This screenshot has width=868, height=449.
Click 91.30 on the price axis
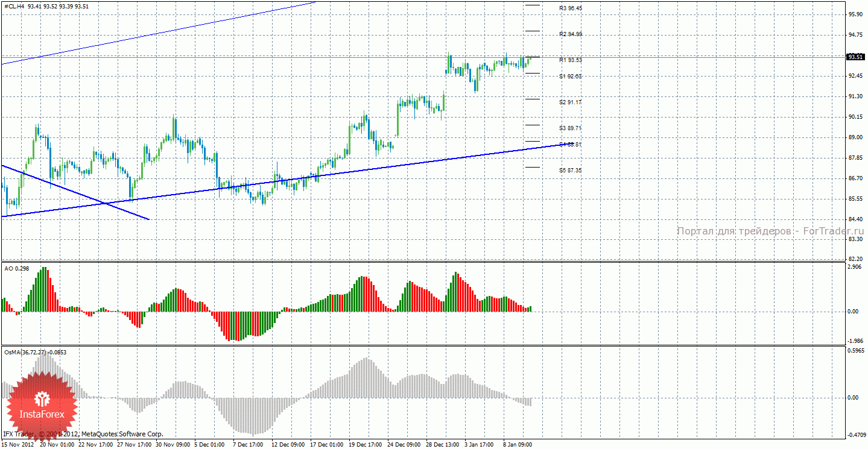tap(856, 96)
